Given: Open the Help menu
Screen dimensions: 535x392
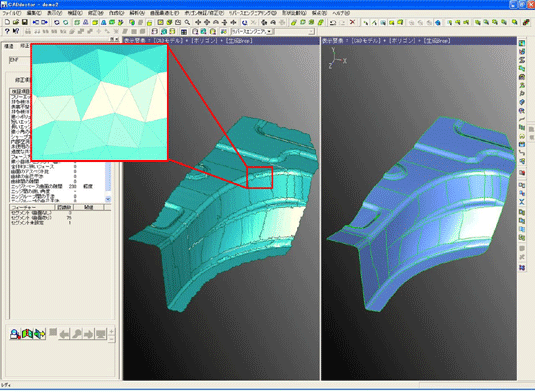Looking at the screenshot, I should (x=341, y=13).
